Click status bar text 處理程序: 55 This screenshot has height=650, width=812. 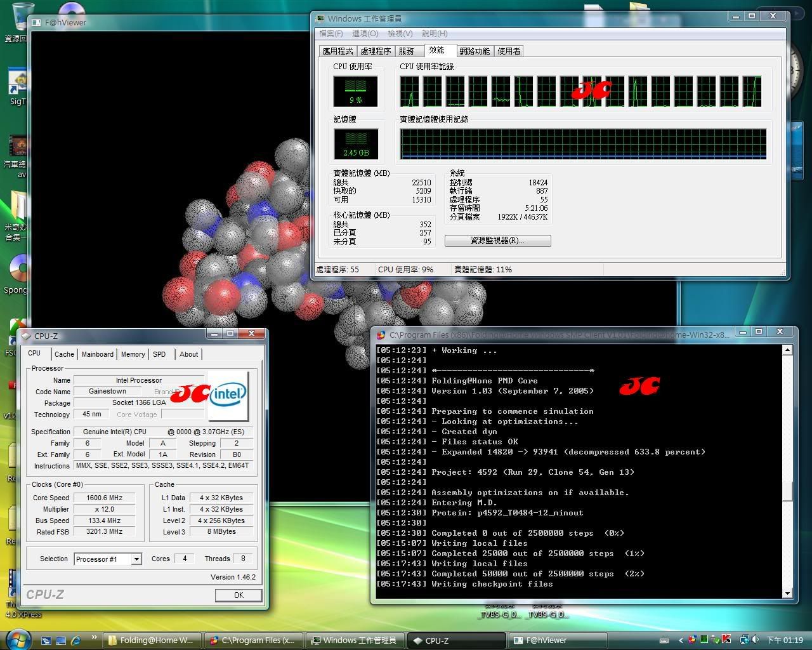tap(337, 269)
